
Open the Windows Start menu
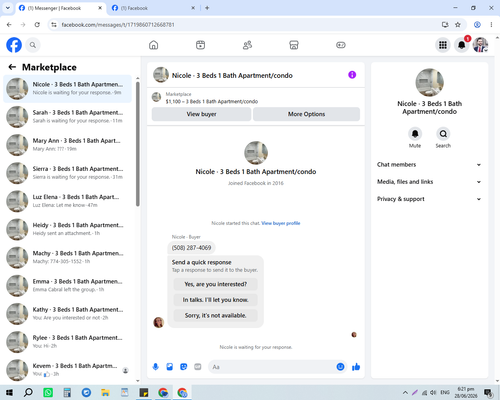coord(9,392)
